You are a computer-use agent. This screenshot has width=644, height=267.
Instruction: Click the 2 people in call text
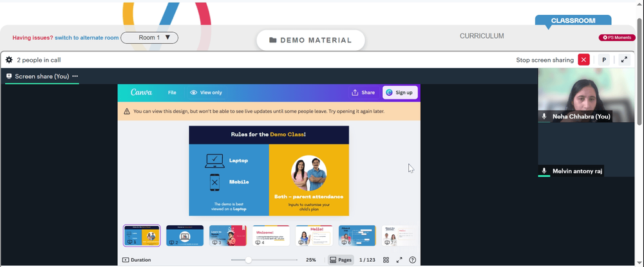[x=39, y=60]
